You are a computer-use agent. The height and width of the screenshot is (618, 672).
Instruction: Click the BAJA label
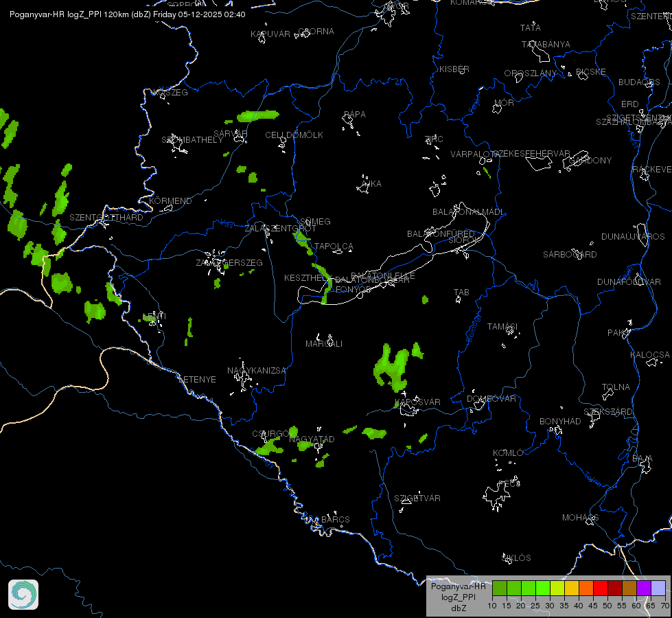642,459
